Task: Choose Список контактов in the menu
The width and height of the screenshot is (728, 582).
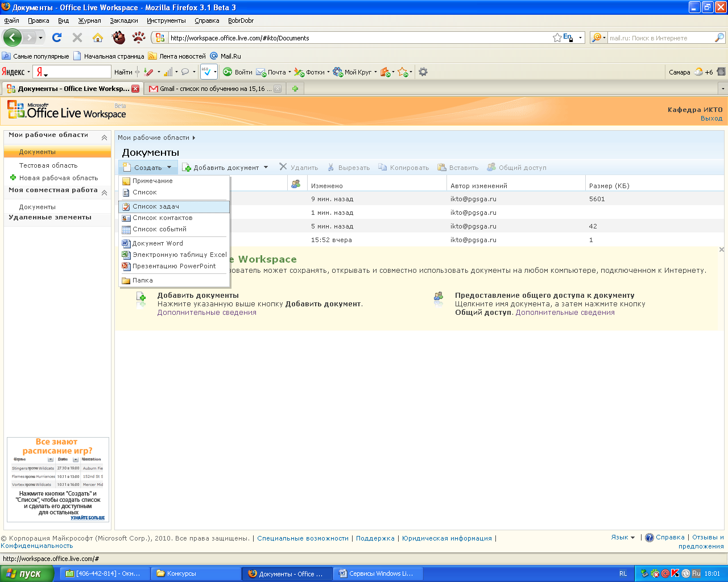Action: click(174, 218)
